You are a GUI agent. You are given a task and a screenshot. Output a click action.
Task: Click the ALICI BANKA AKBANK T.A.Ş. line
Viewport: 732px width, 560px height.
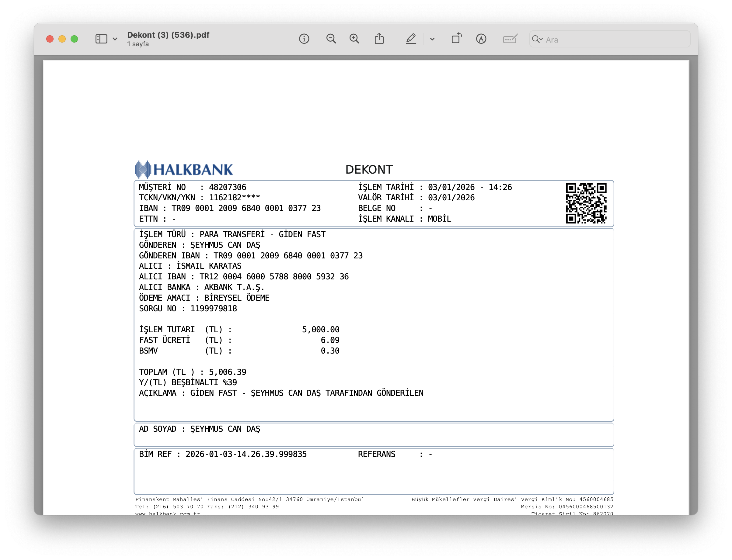tap(202, 288)
